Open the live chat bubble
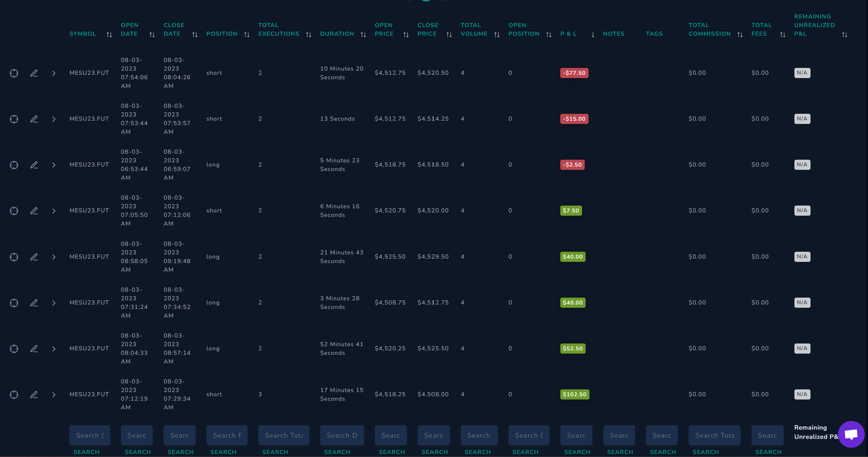This screenshot has width=868, height=457. click(851, 434)
